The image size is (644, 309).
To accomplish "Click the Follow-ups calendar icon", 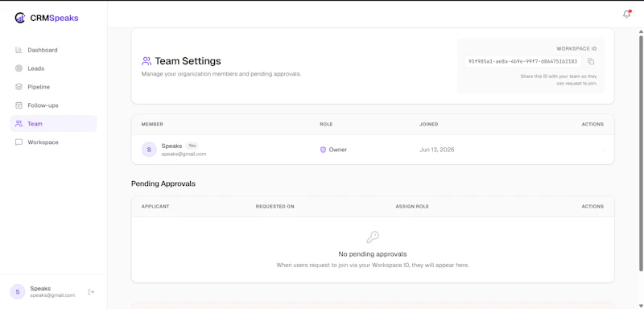I will pos(19,105).
